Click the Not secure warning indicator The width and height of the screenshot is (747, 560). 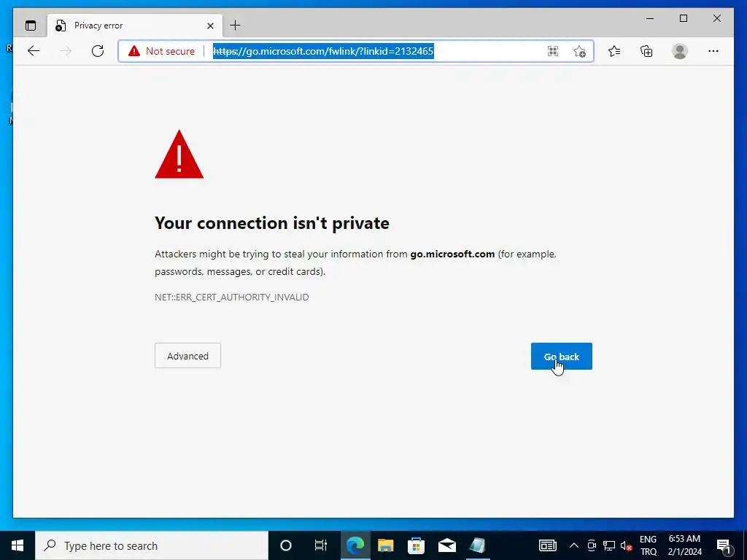[161, 51]
